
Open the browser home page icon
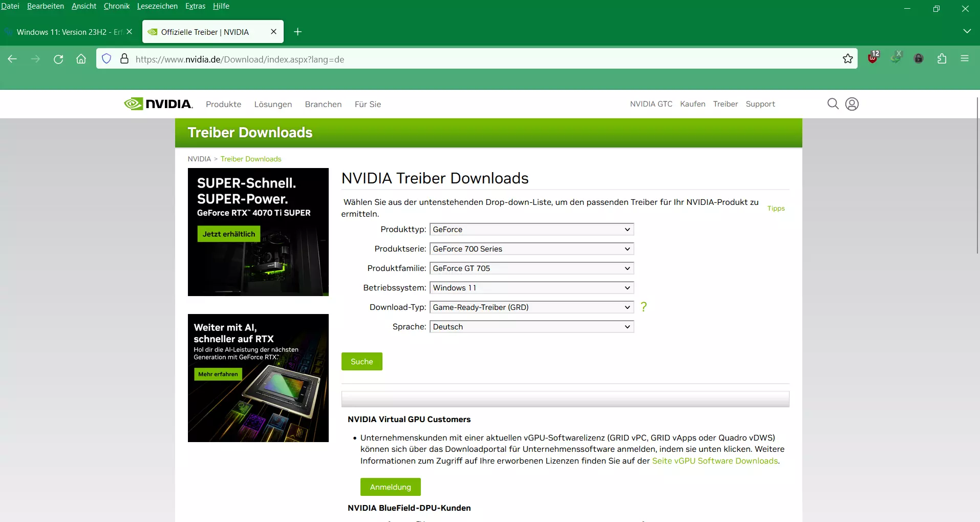81,59
